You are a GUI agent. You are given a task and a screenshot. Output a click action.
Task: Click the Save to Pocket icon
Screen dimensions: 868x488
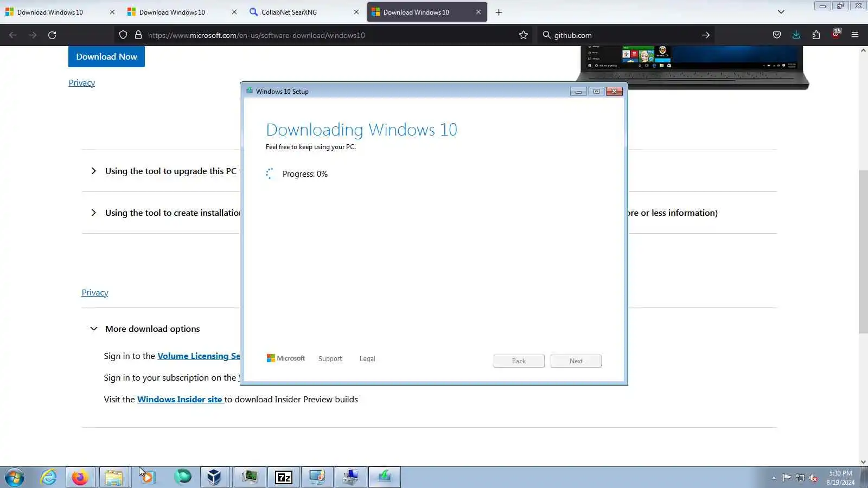[777, 35]
